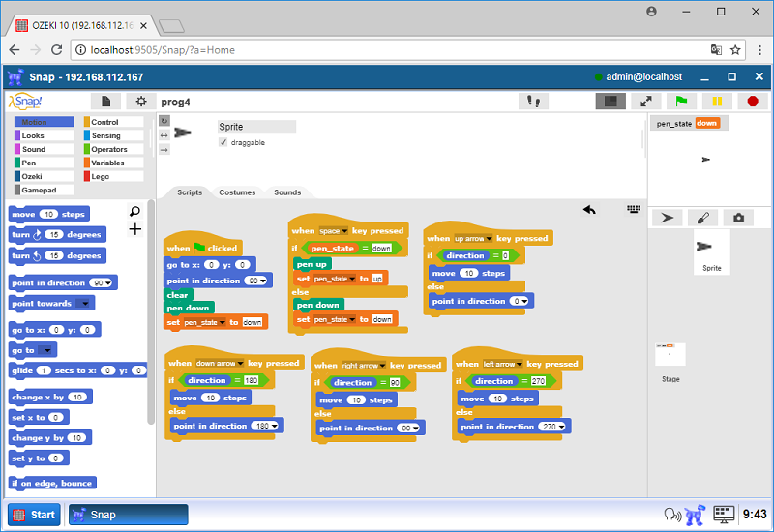Toggle normal stage size button
The width and height of the screenshot is (774, 532).
coord(610,101)
